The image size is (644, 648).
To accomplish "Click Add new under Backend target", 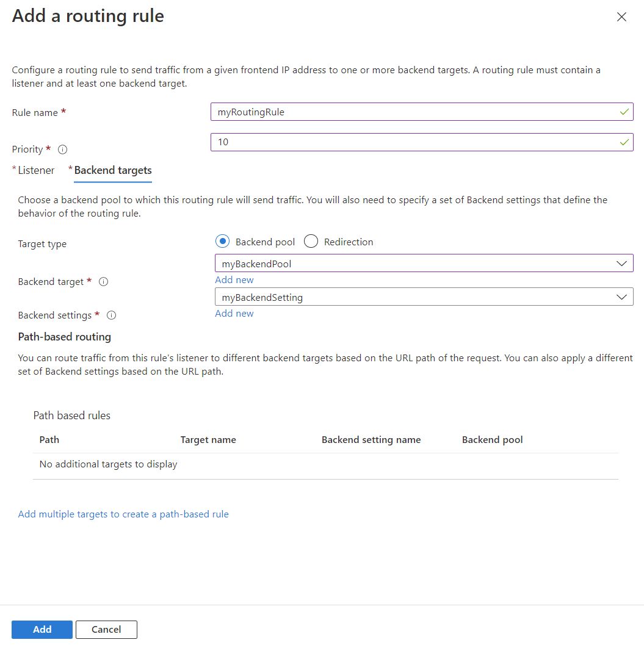I will tap(234, 279).
